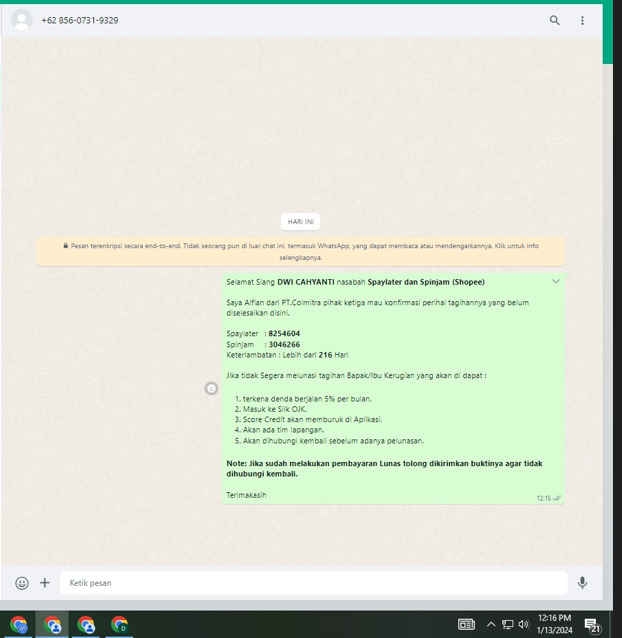Select the 'Terimakasih' closing text
This screenshot has height=638, width=622.
(246, 495)
